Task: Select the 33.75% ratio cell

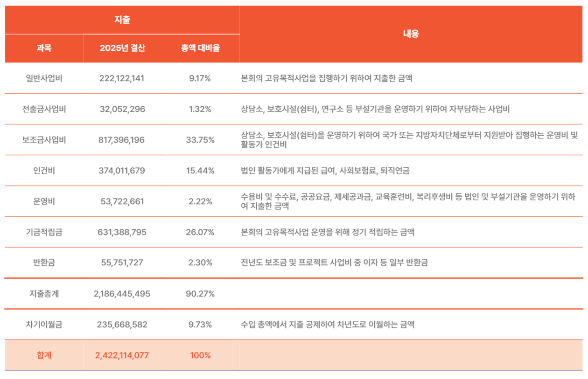Action: click(200, 140)
